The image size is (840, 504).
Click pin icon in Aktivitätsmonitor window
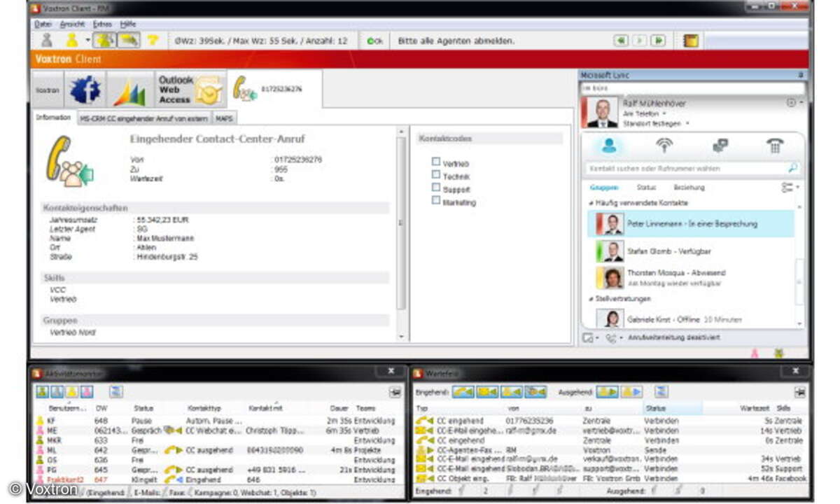[395, 393]
